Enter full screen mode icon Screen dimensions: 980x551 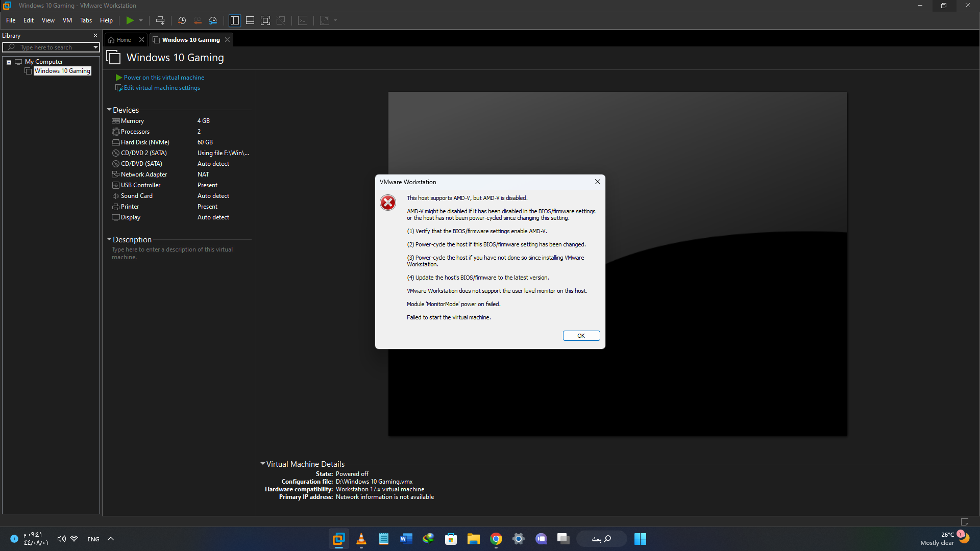click(x=265, y=20)
